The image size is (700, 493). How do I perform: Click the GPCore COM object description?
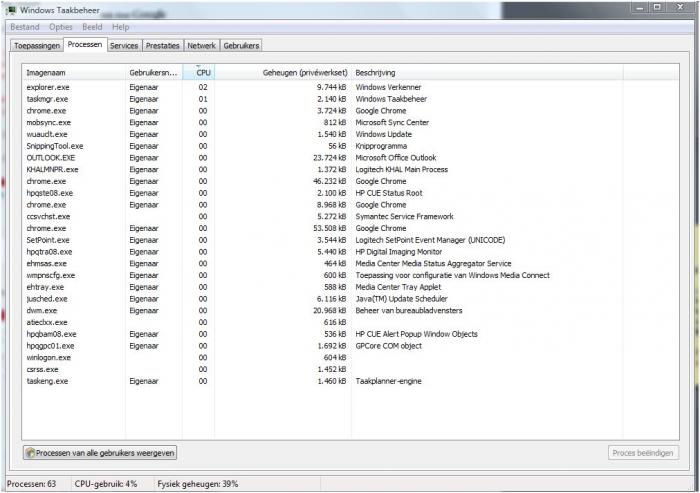388,346
